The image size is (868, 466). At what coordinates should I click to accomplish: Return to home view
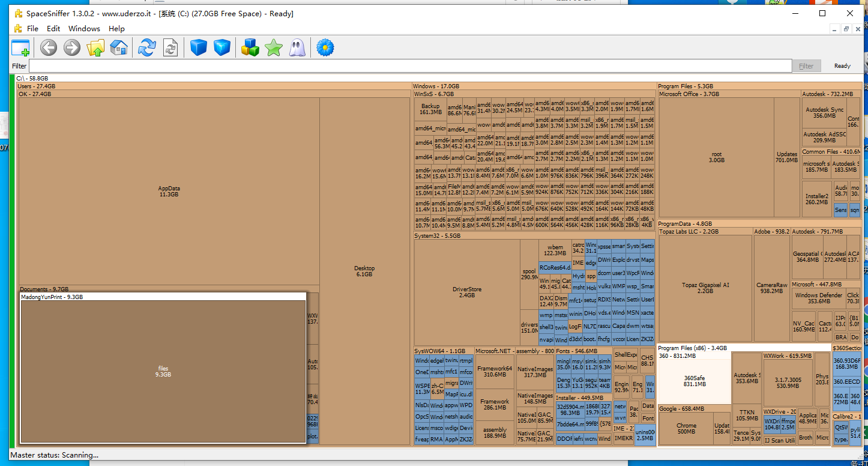(119, 47)
